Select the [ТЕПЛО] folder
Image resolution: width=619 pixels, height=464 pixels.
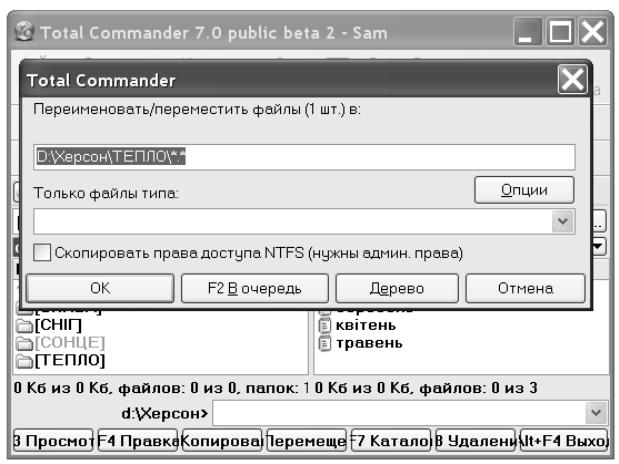69,360
